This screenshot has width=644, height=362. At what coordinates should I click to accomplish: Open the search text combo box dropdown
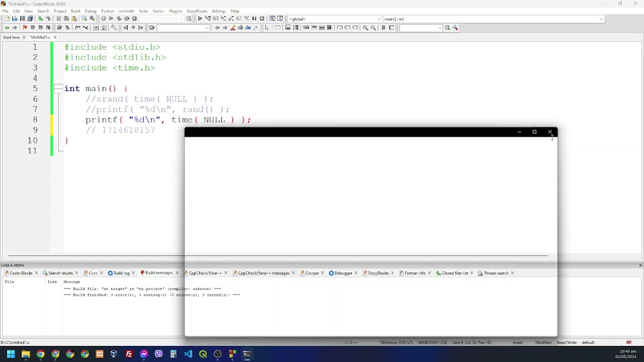pos(208,28)
